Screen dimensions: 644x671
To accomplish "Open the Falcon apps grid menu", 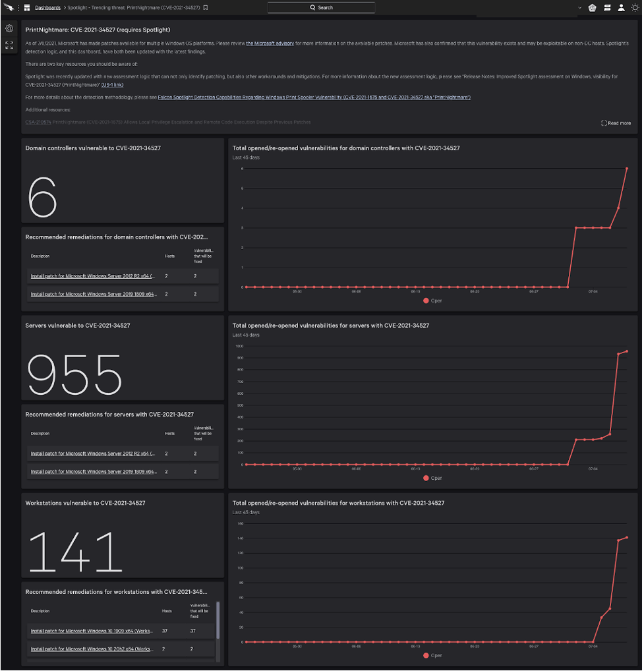I will pyautogui.click(x=26, y=8).
